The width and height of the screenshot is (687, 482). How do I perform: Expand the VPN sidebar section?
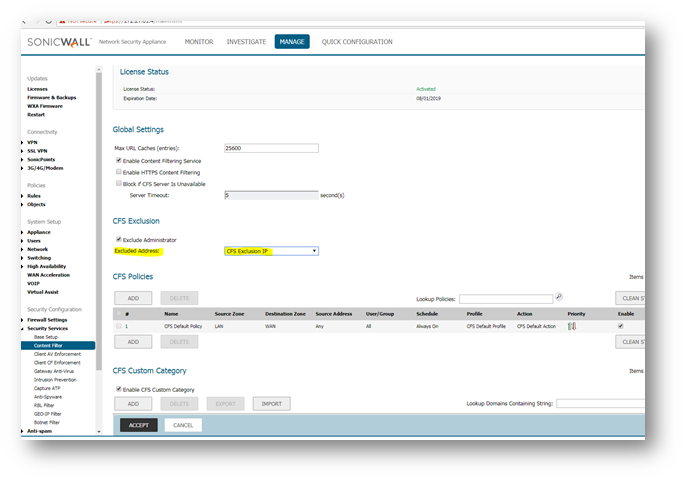[x=22, y=142]
